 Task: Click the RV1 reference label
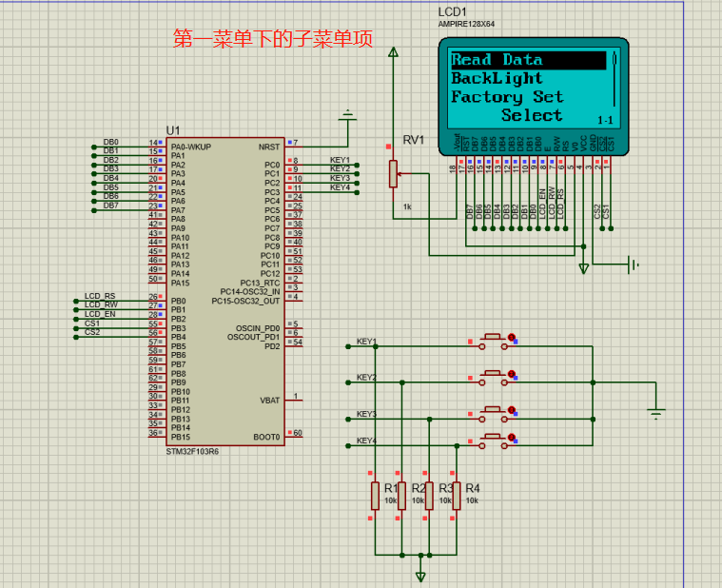pyautogui.click(x=413, y=140)
